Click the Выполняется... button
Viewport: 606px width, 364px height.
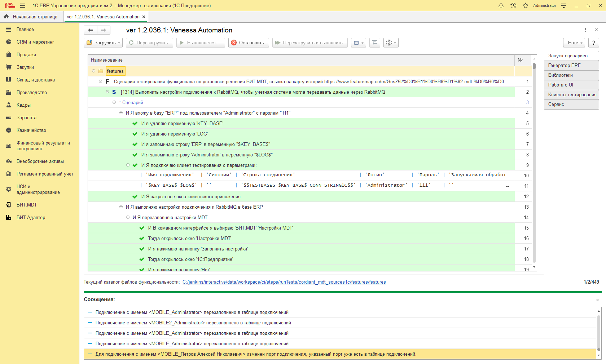[201, 43]
